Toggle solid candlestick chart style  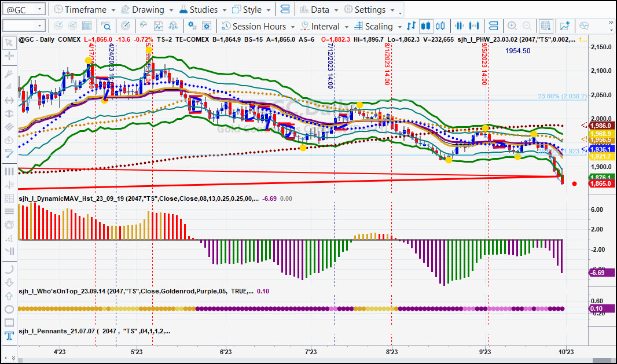point(425,27)
